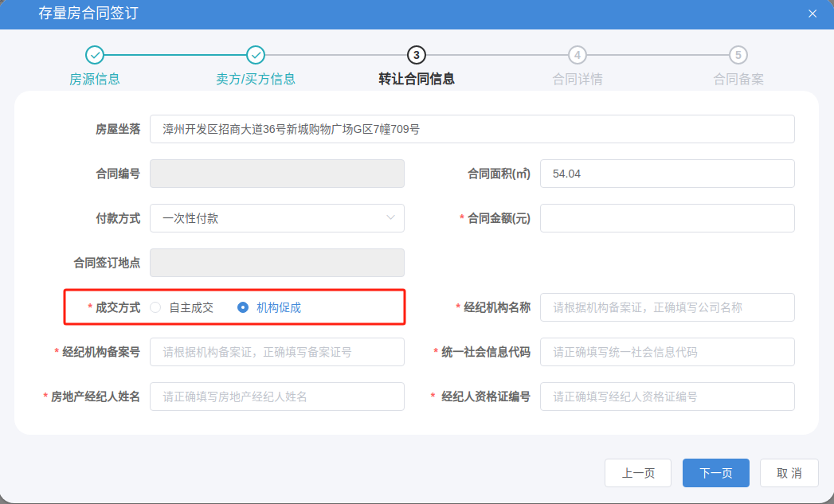Focus the 经纪机构名称 input field

[x=668, y=307]
